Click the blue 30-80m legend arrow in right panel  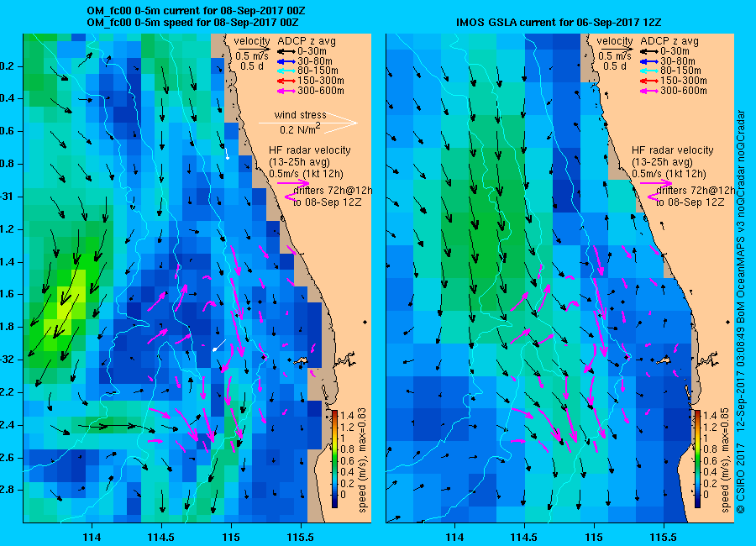click(649, 61)
